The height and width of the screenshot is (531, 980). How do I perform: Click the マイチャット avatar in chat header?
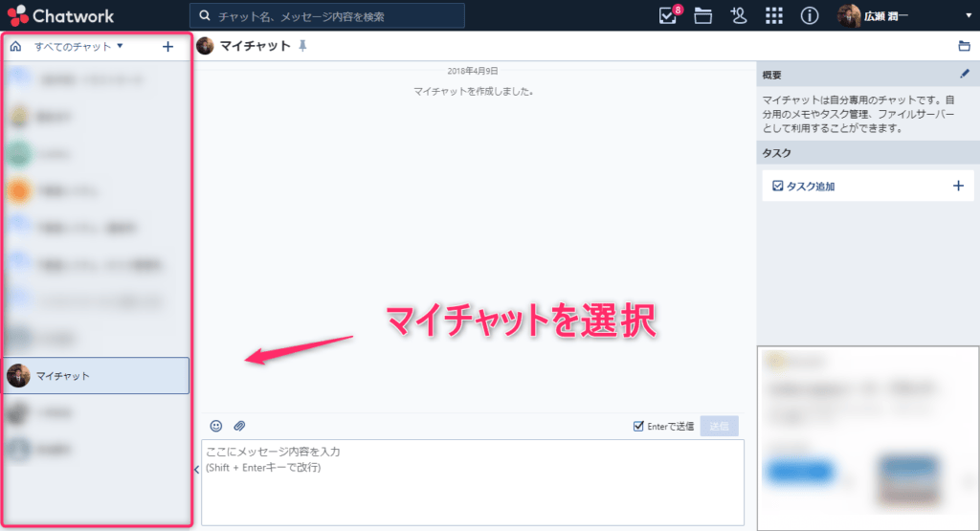pyautogui.click(x=205, y=46)
